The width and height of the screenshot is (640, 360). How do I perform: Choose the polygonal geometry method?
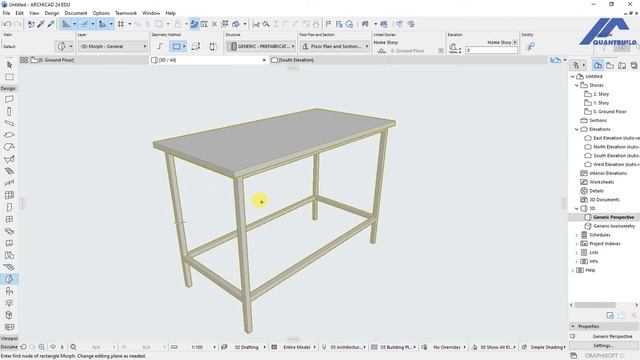point(160,46)
